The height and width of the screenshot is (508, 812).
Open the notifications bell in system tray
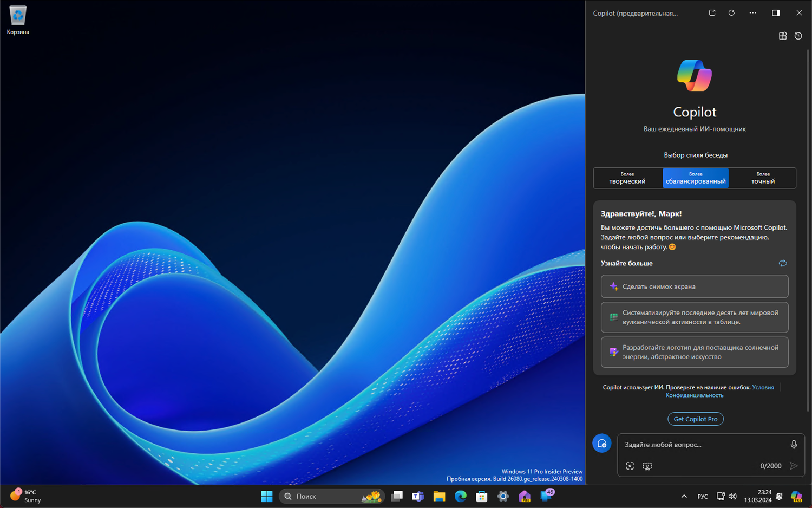[x=780, y=496]
